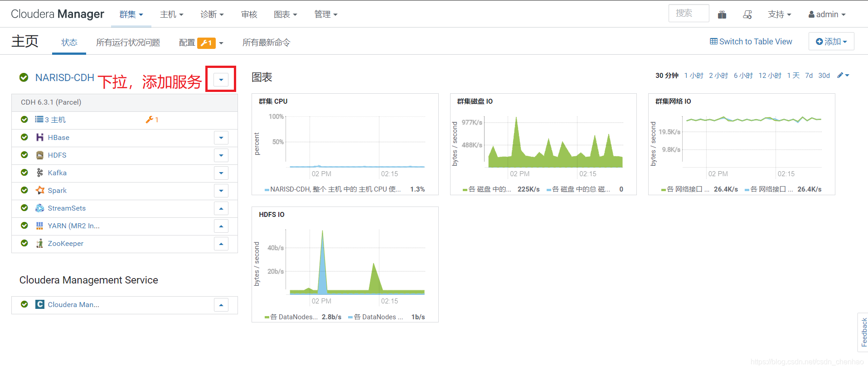Click the 搜索 search field

click(x=689, y=14)
